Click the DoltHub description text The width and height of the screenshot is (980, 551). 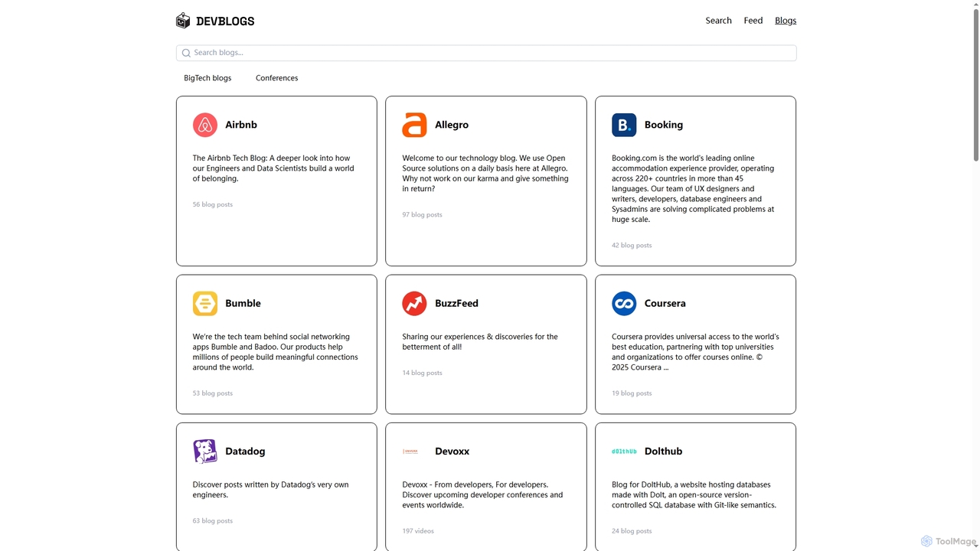(x=694, y=495)
